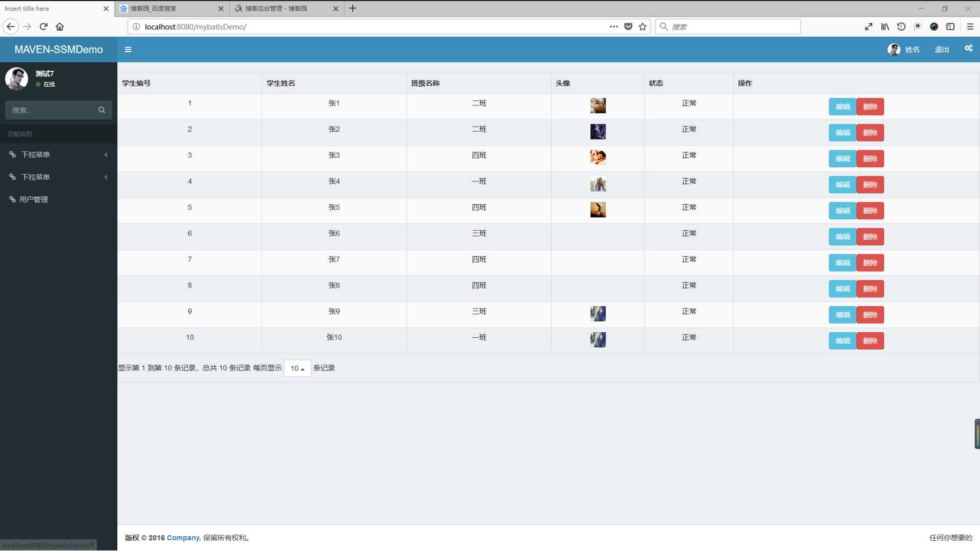980x551 pixels.
Task: Bookmark this page with the star icon
Action: pyautogui.click(x=643, y=27)
